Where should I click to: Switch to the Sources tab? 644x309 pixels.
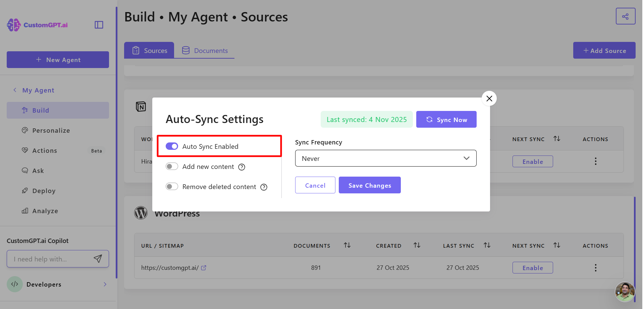149,50
